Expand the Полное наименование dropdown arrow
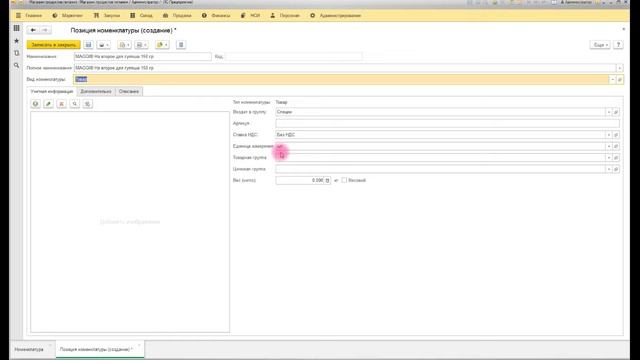This screenshot has width=640, height=360. (620, 68)
